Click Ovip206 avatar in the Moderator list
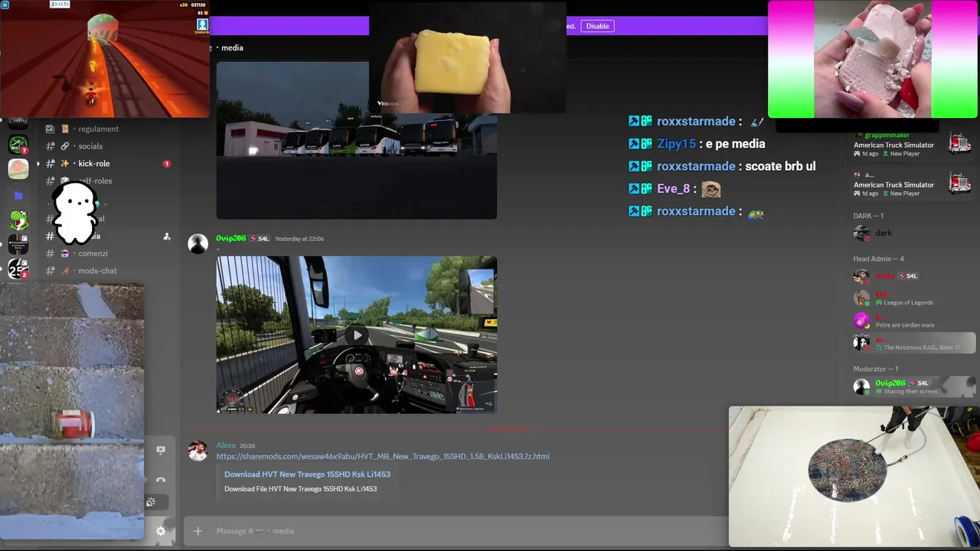Viewport: 980px width, 551px height. click(862, 386)
